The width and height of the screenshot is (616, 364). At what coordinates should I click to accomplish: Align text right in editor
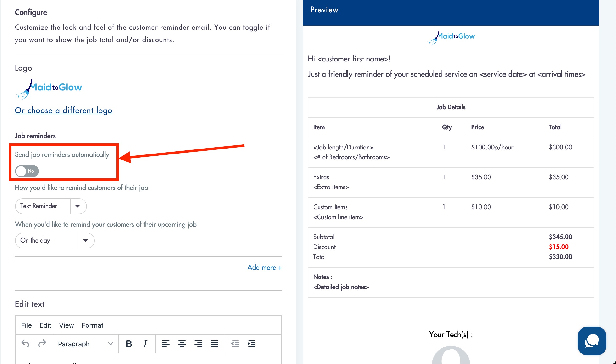tap(198, 344)
